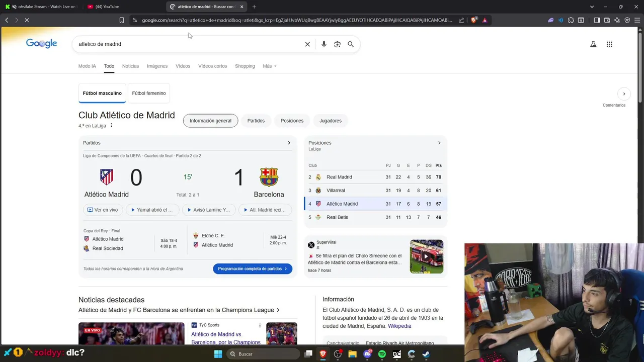Select Real Madrid row in standings
Viewport: 644px width, 362px height.
[375, 177]
